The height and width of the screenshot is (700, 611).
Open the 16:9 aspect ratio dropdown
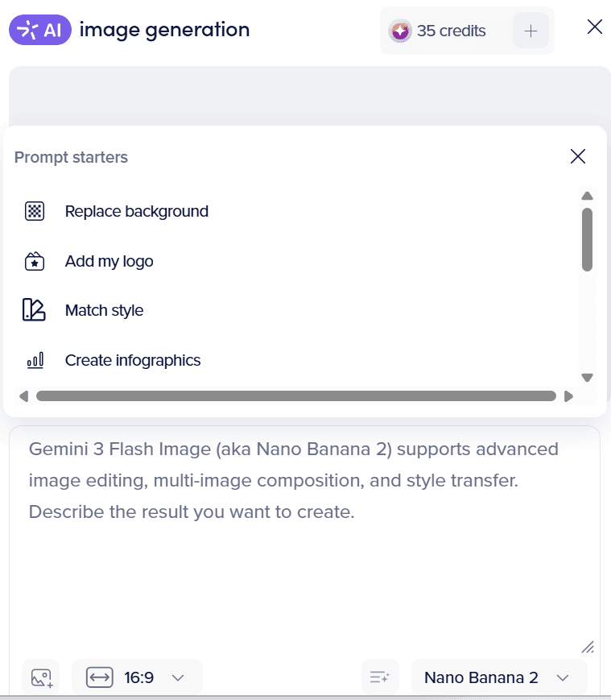click(x=137, y=677)
